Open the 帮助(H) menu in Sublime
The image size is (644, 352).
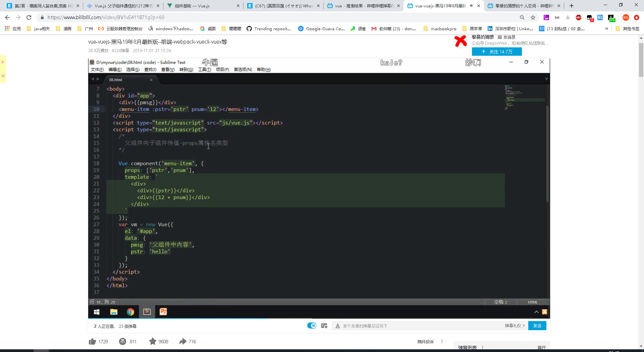pos(264,70)
